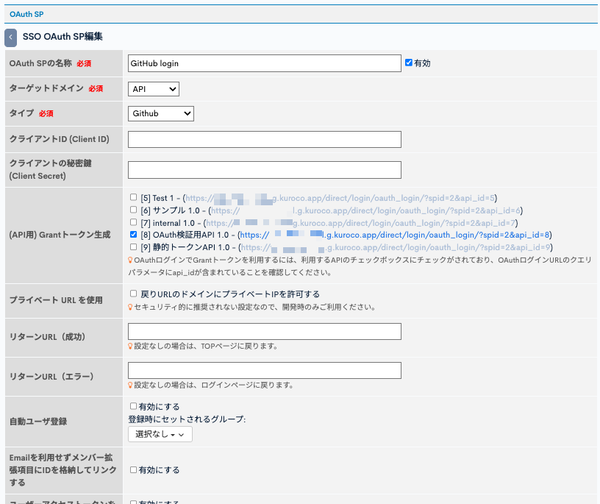
Task: Open the oauth_login URL with api_id=6
Action: 365,210
